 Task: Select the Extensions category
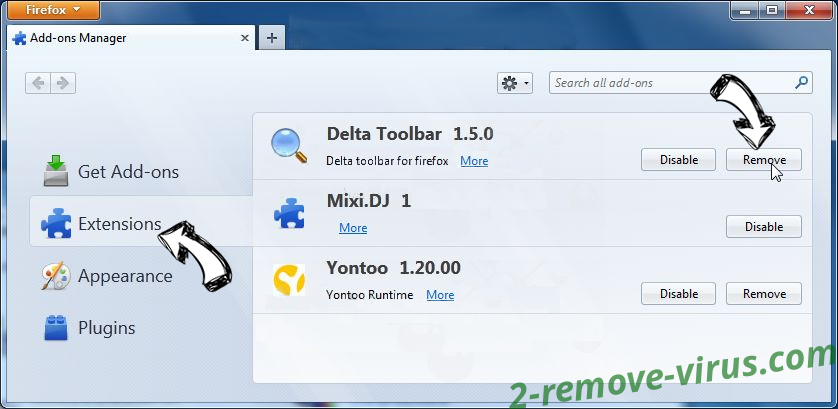click(x=142, y=223)
